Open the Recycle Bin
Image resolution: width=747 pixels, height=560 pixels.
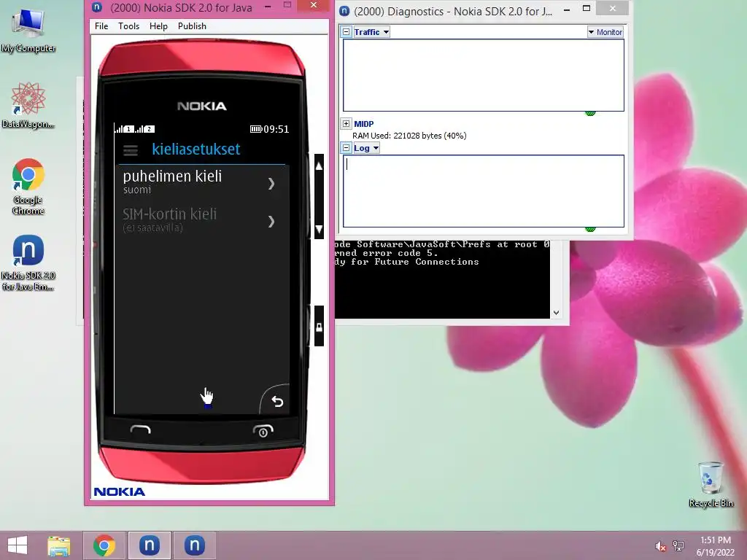pos(711,484)
